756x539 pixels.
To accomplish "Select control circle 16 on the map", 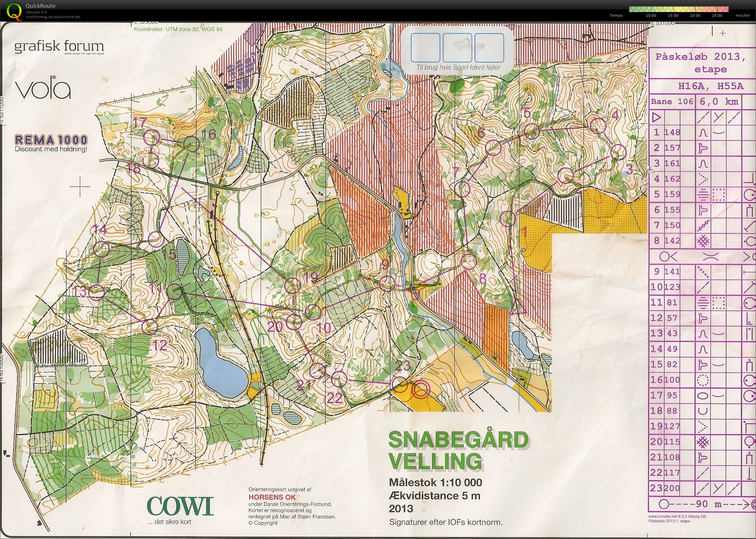I will click(x=191, y=144).
